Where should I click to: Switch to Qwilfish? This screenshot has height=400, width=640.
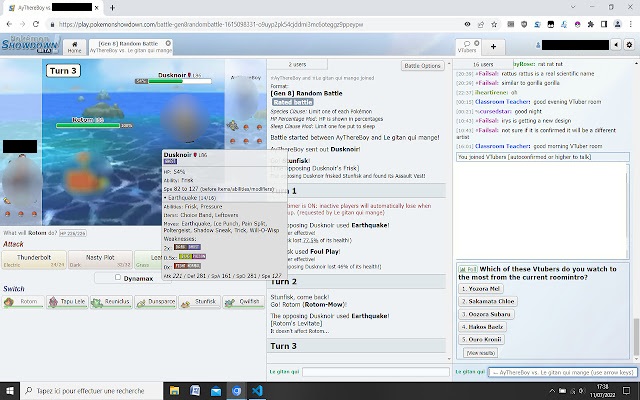tap(243, 302)
